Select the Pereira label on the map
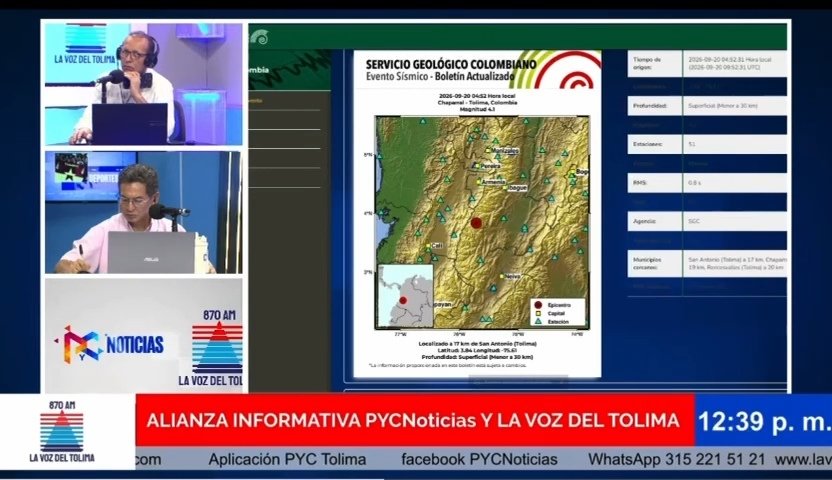 pos(491,166)
